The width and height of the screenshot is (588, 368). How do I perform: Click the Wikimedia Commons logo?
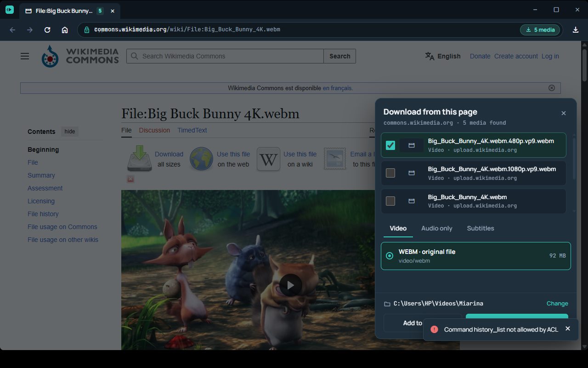tap(80, 56)
